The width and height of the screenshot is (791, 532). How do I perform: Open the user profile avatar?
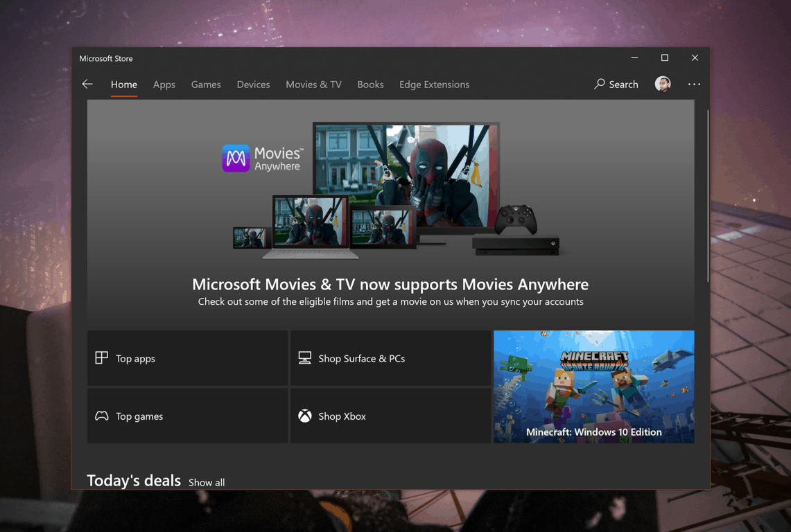click(663, 84)
